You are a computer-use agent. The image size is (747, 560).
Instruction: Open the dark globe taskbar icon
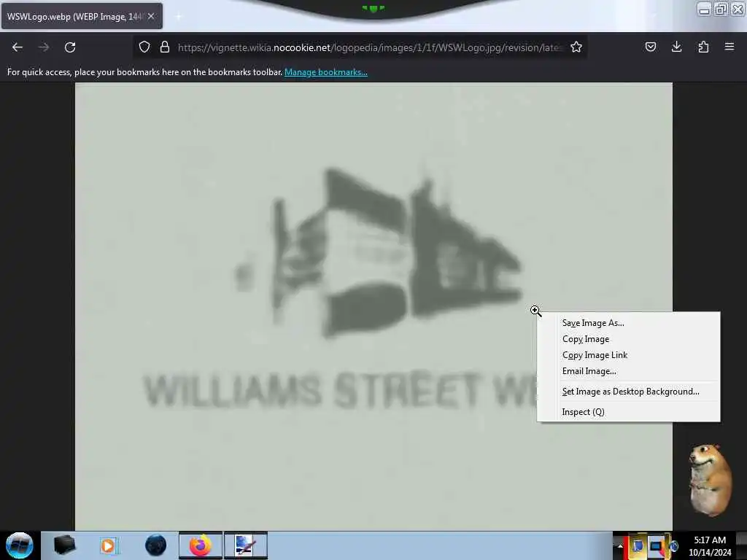[155, 545]
